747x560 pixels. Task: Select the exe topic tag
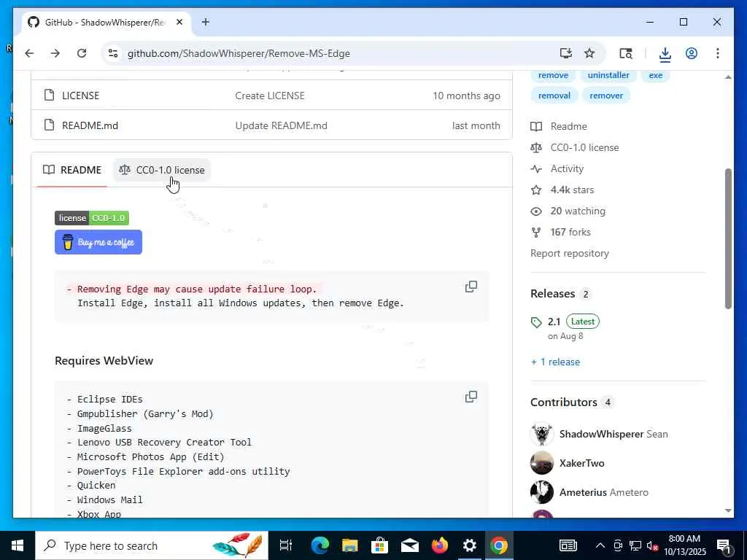(x=656, y=75)
